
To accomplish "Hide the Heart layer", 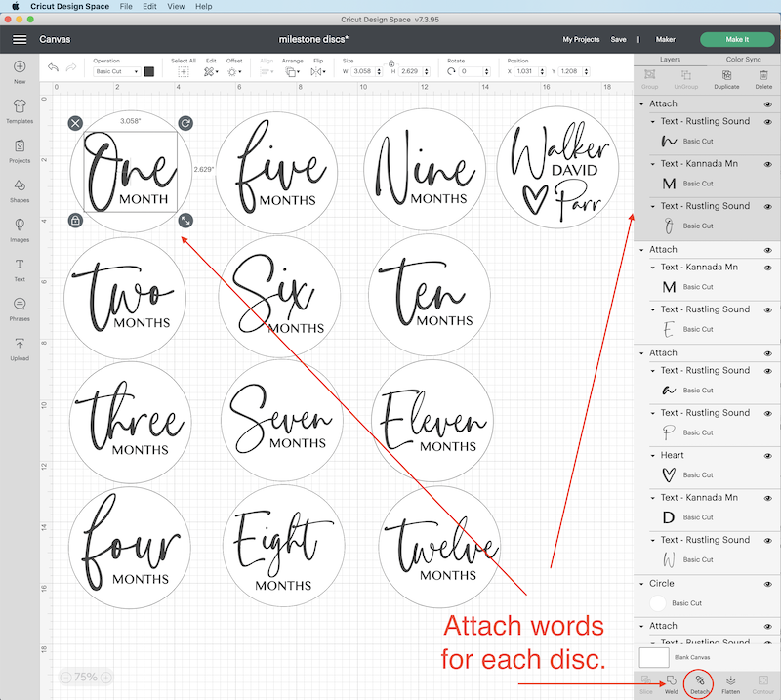I will coord(768,456).
